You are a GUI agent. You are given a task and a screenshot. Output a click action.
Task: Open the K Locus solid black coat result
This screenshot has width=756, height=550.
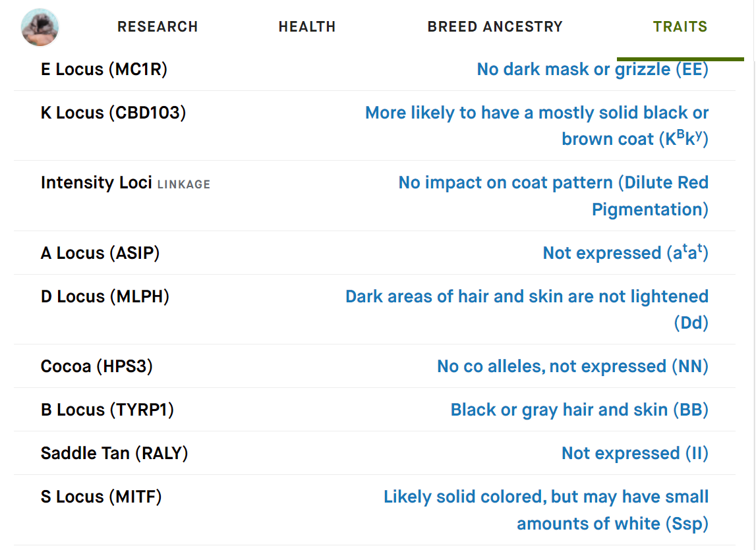537,126
